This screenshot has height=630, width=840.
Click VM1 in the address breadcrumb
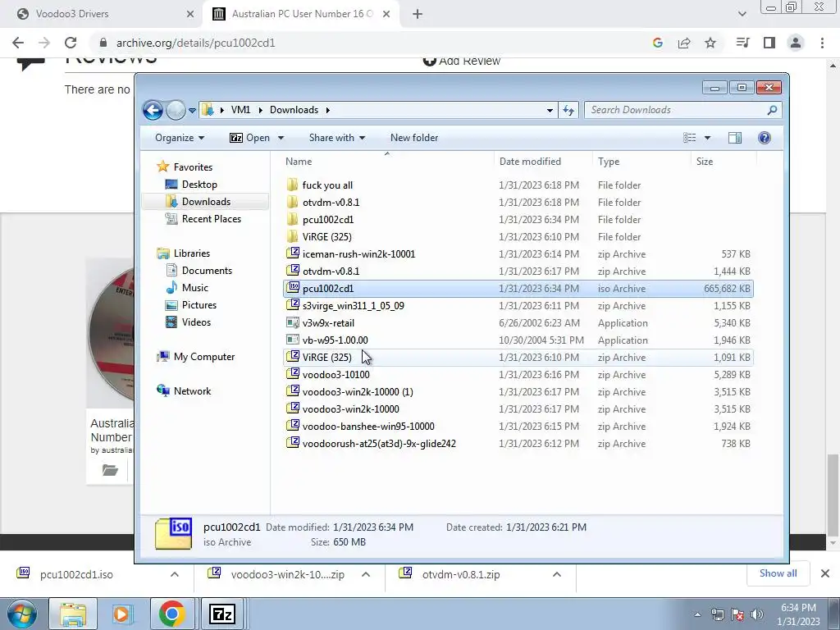tap(240, 110)
